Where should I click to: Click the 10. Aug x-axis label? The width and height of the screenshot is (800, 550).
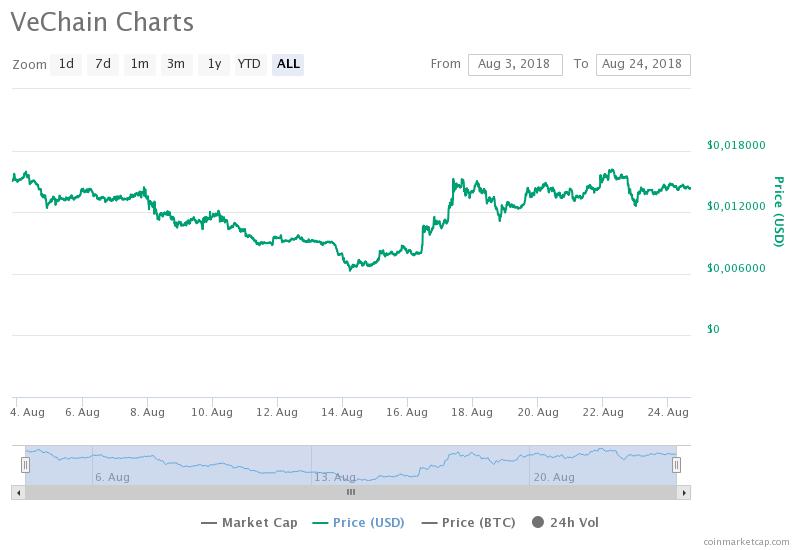point(212,412)
